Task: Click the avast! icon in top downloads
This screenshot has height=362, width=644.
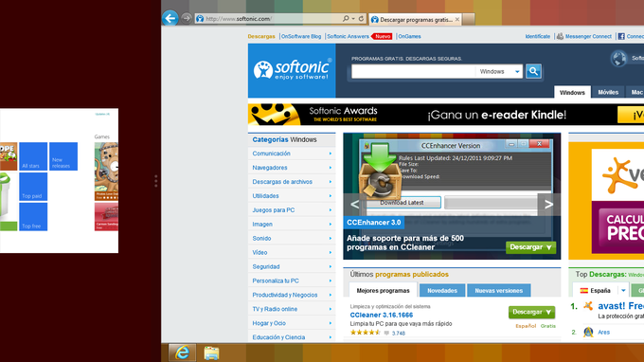Action: [588, 306]
